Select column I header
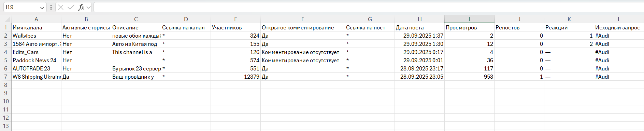Screen dimensions: 644x131 point(469,19)
